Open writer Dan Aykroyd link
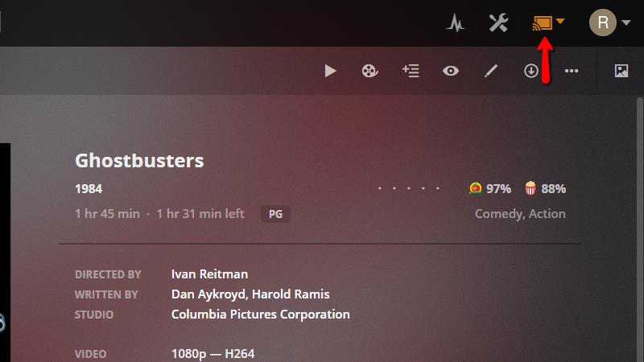This screenshot has height=362, width=644. point(208,294)
